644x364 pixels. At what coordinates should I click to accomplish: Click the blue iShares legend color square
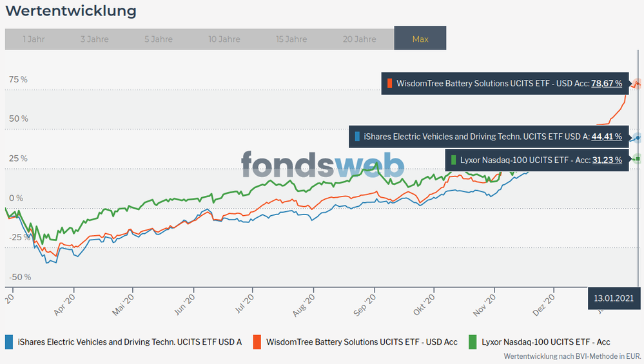[9, 341]
